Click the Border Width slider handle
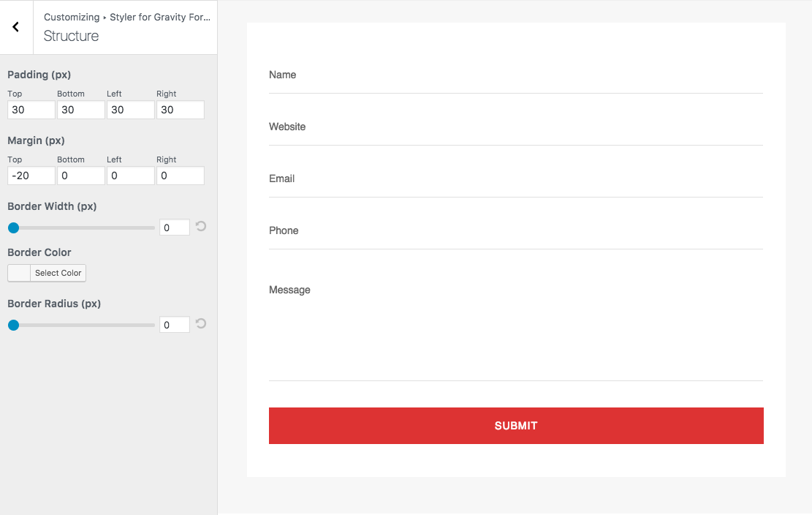The image size is (812, 515). [13, 228]
